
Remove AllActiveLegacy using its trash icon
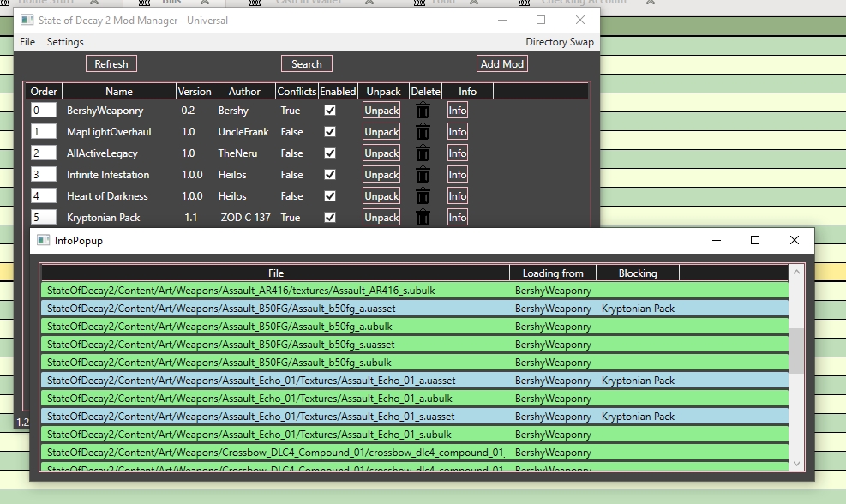pos(423,153)
